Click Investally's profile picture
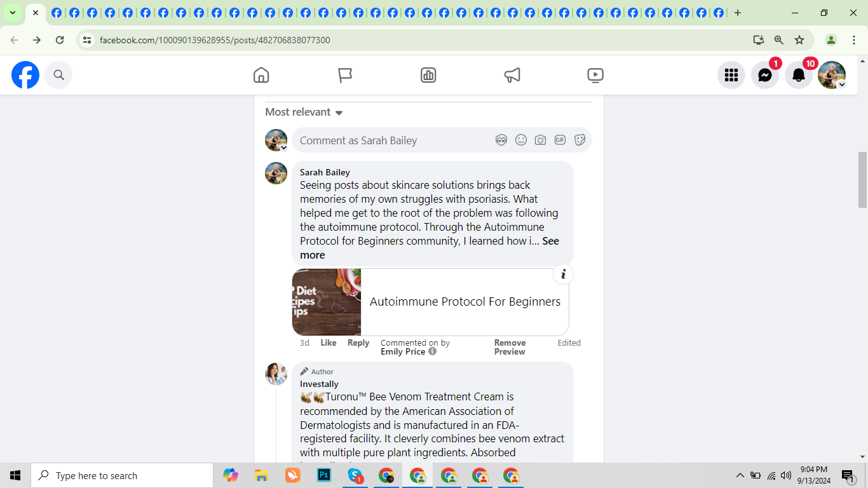 [x=276, y=374]
